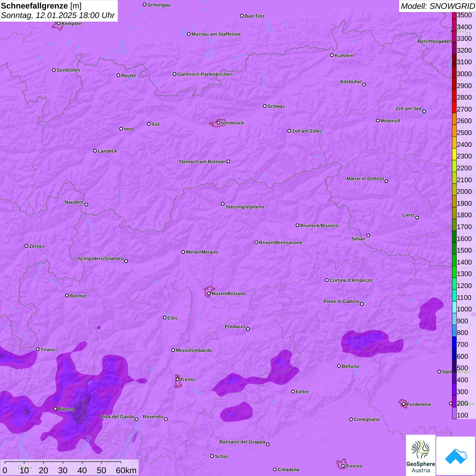This screenshot has width=476, height=476.
Task: Click the Matrei in Osttirol label
Action: [x=365, y=178]
